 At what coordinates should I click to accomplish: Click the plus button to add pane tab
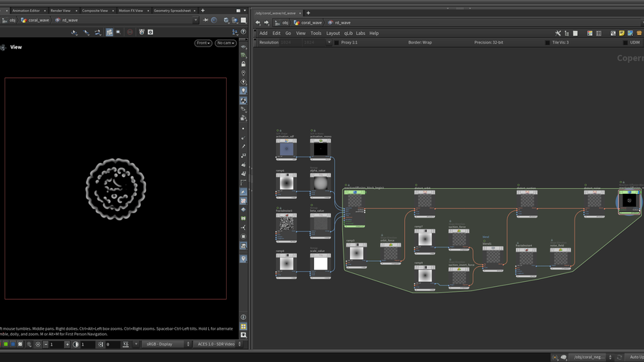[x=203, y=11]
